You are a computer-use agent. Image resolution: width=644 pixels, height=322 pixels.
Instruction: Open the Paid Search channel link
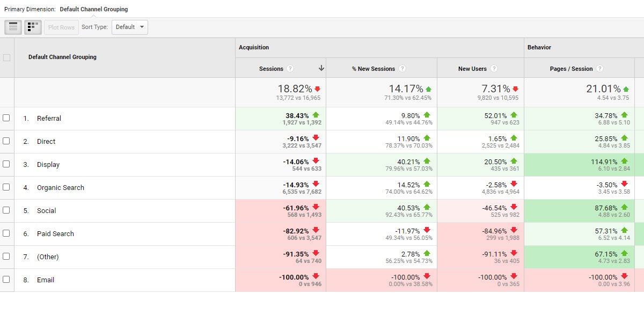click(55, 233)
